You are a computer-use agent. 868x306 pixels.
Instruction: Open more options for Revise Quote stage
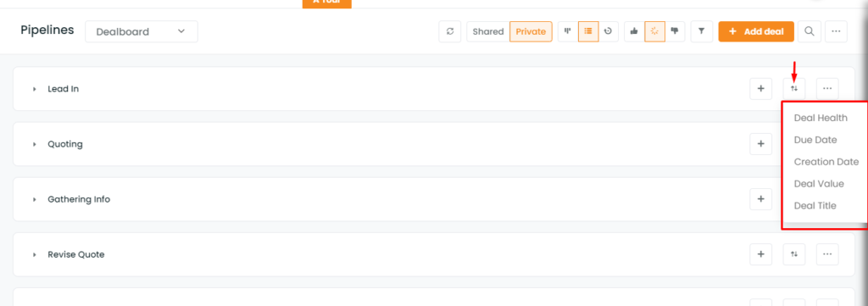click(x=827, y=254)
